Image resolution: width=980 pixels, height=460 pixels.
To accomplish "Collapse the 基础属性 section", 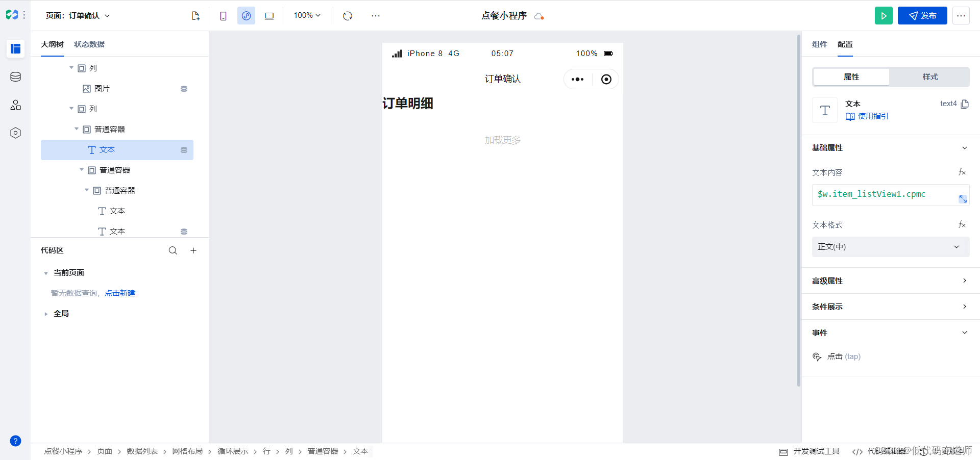I will pyautogui.click(x=965, y=148).
